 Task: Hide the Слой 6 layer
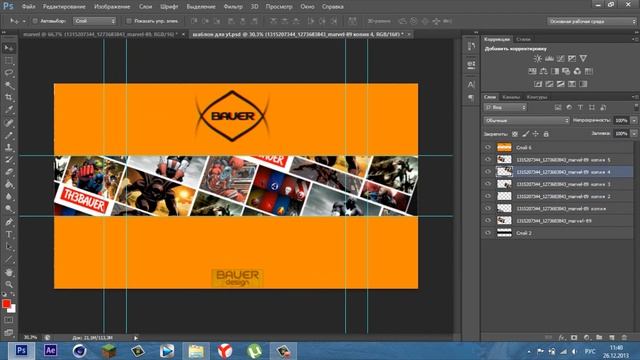point(488,147)
